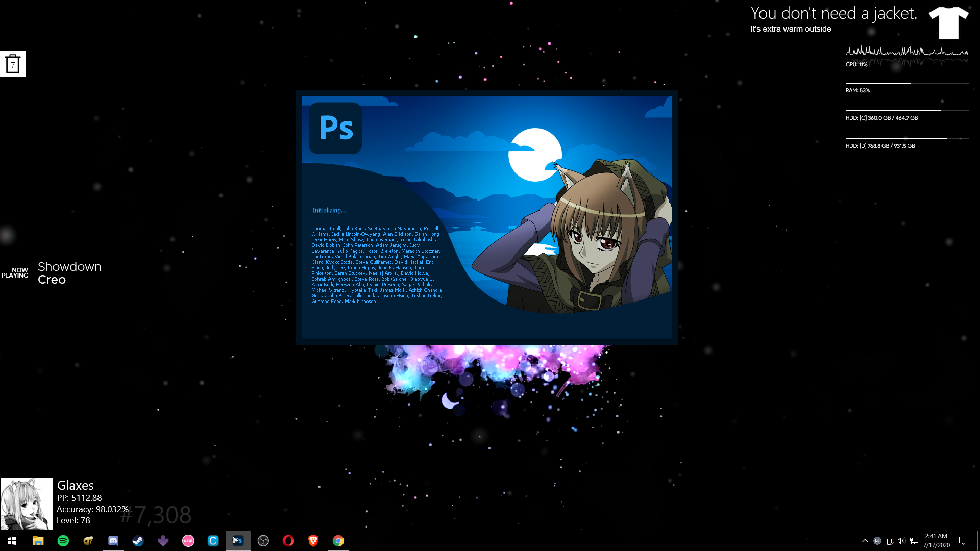980x551 pixels.
Task: Click the Level: 78 stat
Action: 73,520
